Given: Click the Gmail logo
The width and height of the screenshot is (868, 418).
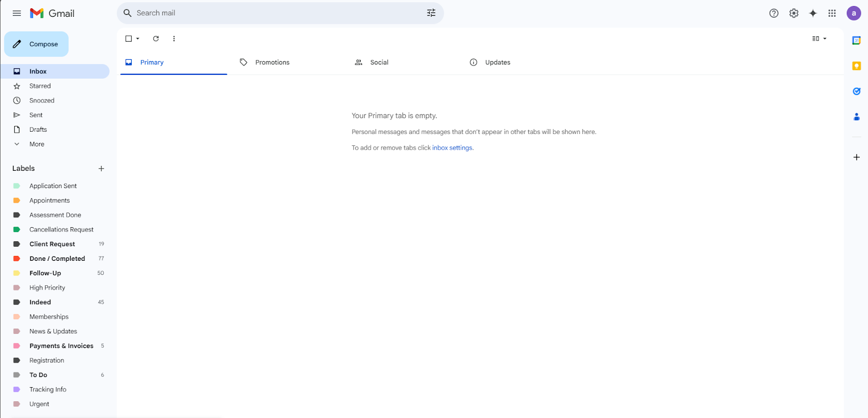Looking at the screenshot, I should click(x=52, y=13).
